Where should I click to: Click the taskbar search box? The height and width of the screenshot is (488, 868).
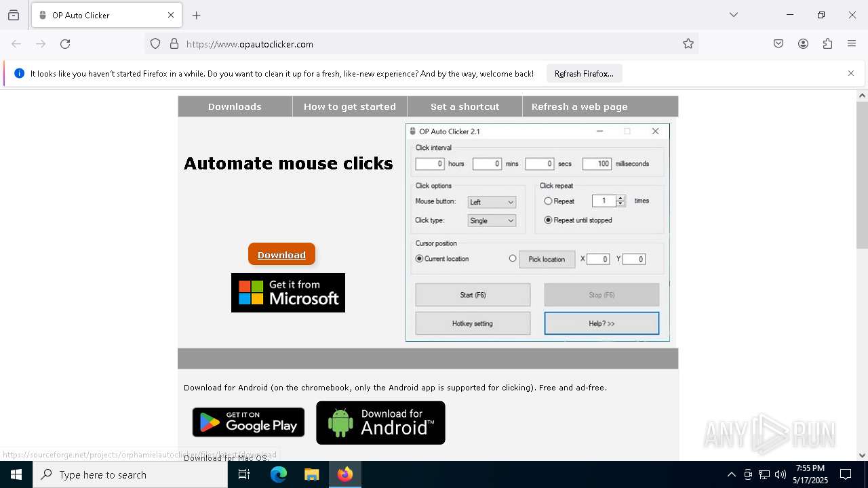pyautogui.click(x=130, y=474)
